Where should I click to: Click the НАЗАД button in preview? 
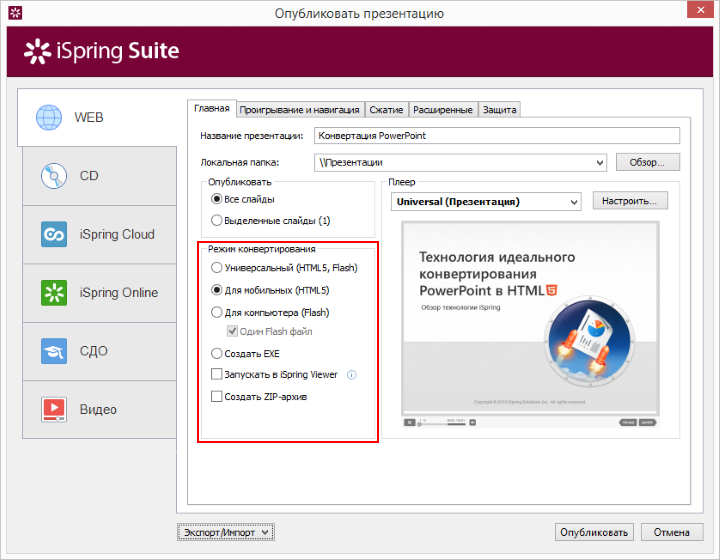[x=628, y=422]
